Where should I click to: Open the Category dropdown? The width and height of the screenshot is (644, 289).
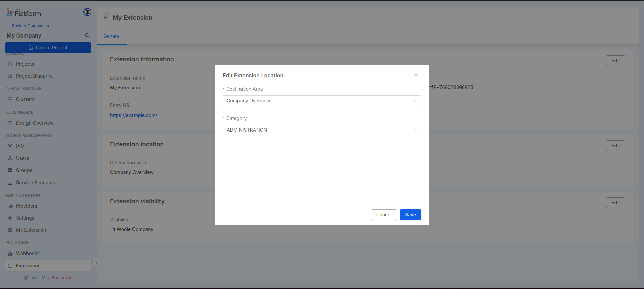322,130
